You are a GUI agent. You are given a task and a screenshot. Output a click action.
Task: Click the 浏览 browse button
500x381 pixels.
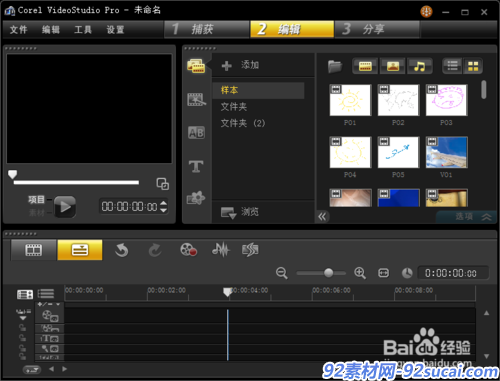pyautogui.click(x=240, y=212)
